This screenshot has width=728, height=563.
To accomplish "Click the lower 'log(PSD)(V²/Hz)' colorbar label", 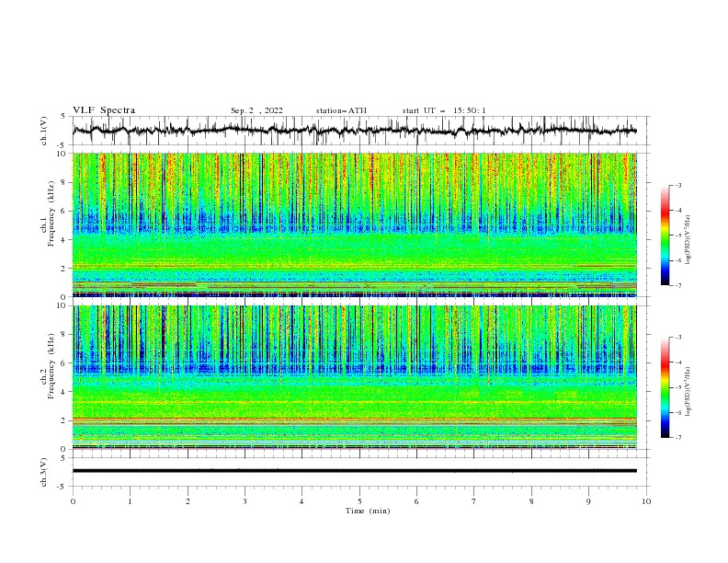I will pyautogui.click(x=688, y=391).
